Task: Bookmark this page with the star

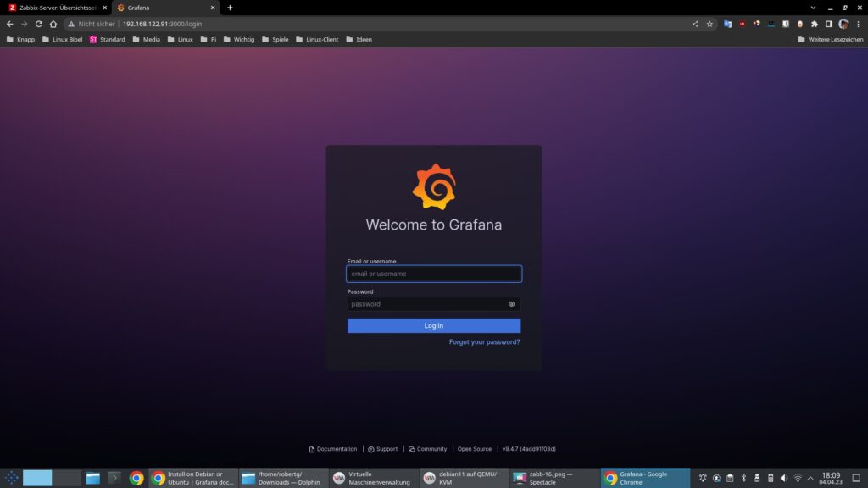Action: pos(709,24)
